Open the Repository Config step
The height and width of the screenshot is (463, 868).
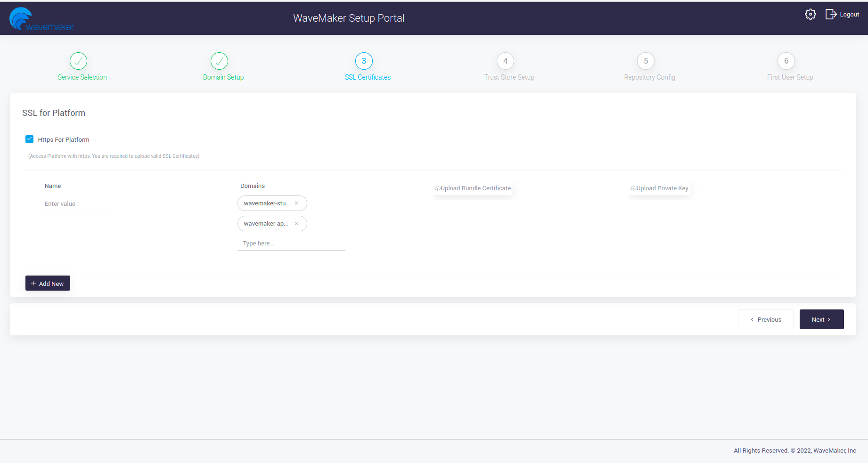(x=645, y=61)
